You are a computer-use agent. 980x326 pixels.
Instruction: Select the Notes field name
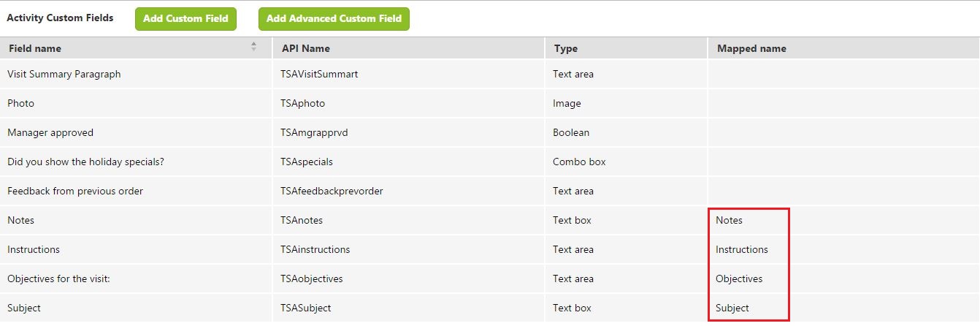(20, 220)
